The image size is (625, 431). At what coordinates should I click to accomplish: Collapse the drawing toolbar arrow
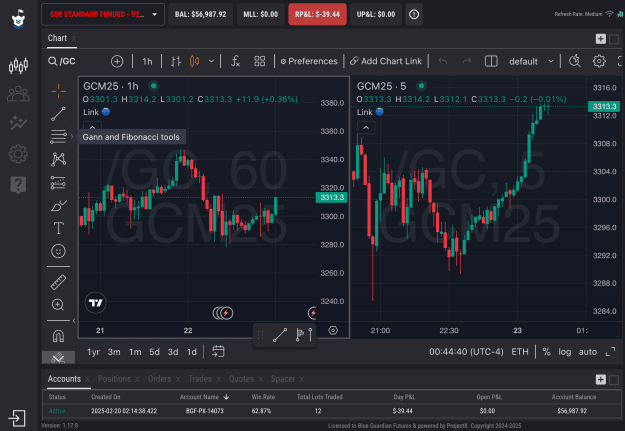pos(74,321)
